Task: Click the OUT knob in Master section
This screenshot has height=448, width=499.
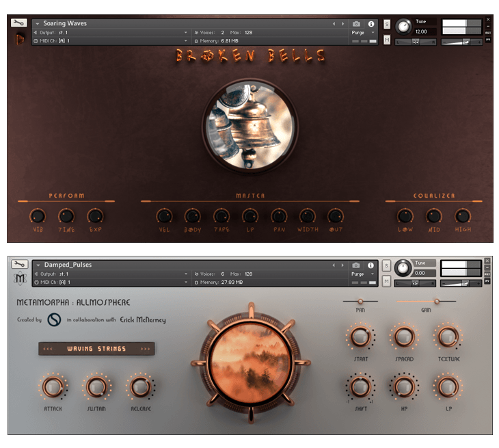Action: click(336, 216)
